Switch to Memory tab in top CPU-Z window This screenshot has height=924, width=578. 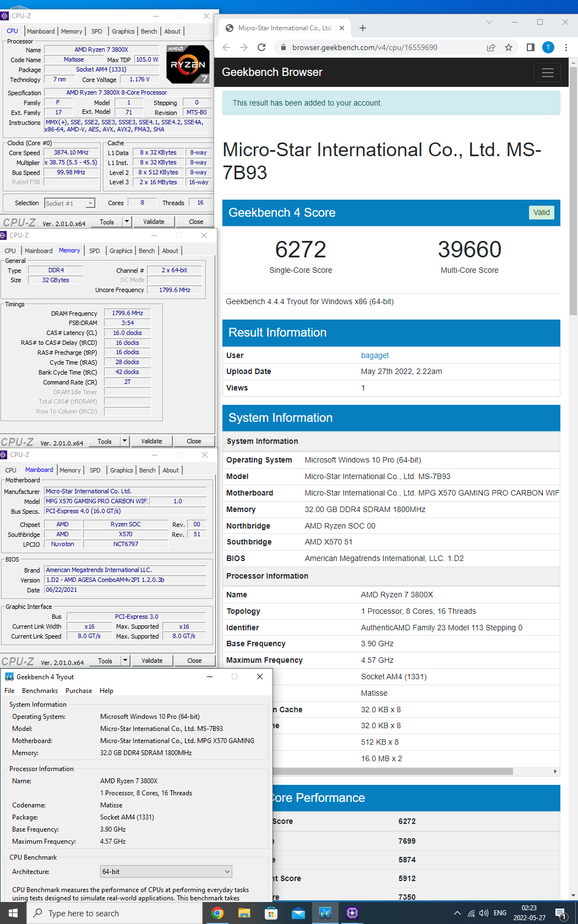(x=72, y=31)
